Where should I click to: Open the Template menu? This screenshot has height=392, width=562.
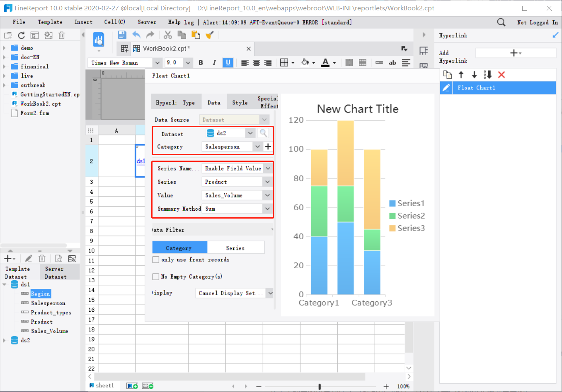50,22
